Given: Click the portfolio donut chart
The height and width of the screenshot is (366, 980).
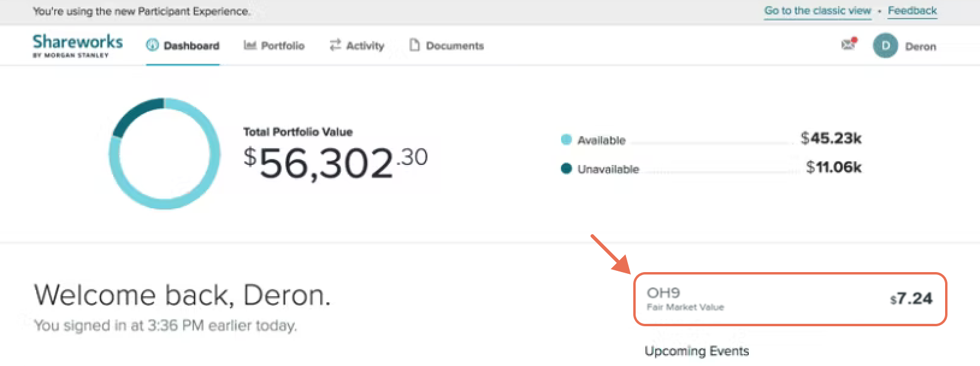Looking at the screenshot, I should point(164,154).
